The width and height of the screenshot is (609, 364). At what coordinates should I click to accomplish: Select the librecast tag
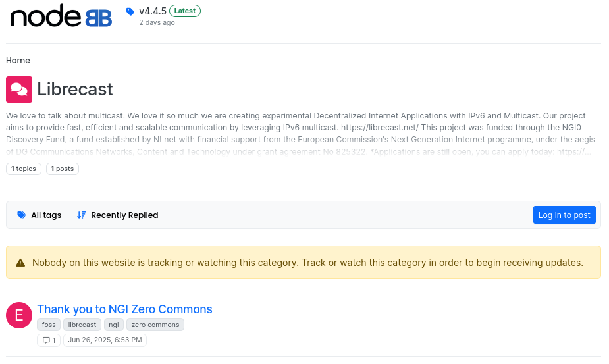pos(82,325)
